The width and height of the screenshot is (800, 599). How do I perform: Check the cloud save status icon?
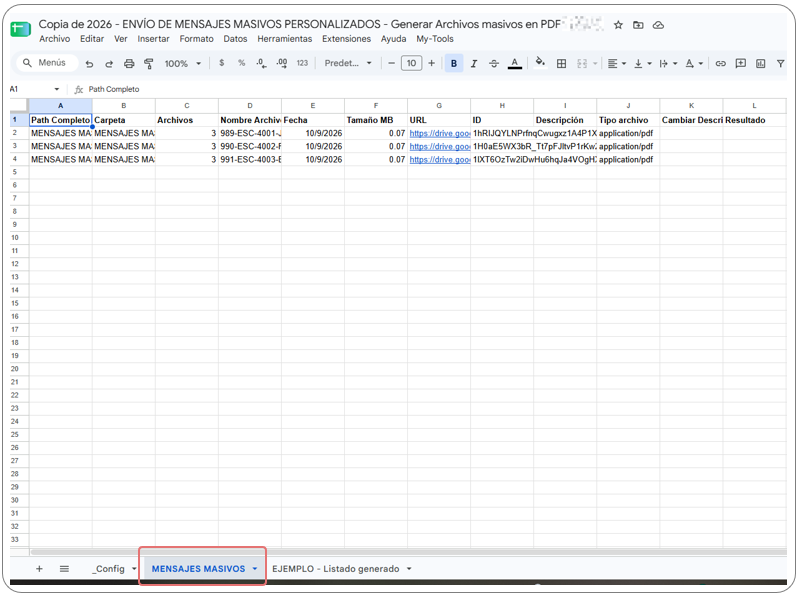point(658,25)
